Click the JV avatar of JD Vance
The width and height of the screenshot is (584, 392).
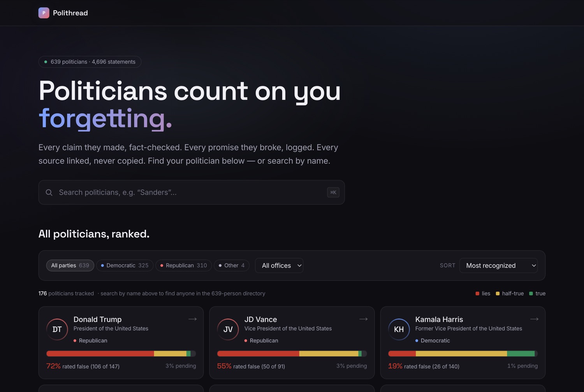(228, 329)
